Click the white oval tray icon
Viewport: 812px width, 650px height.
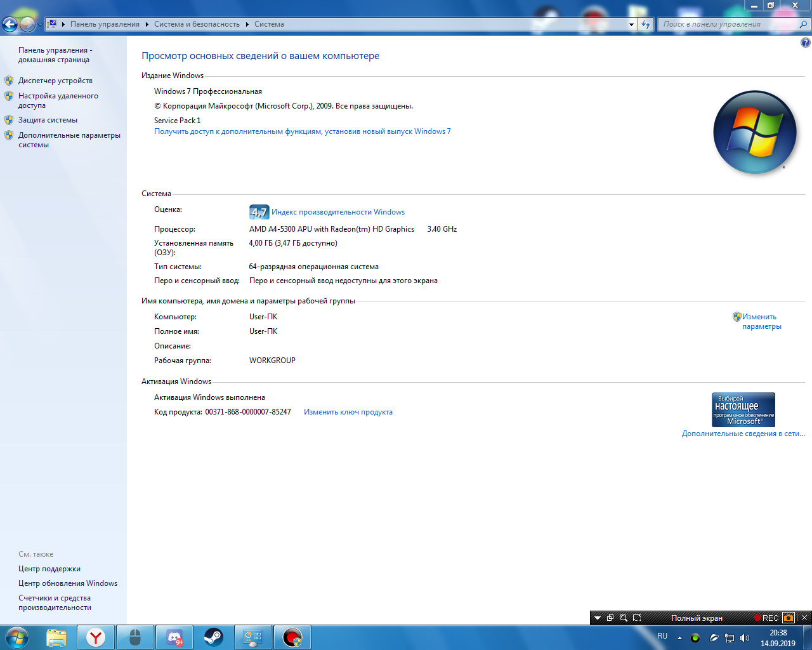click(714, 638)
